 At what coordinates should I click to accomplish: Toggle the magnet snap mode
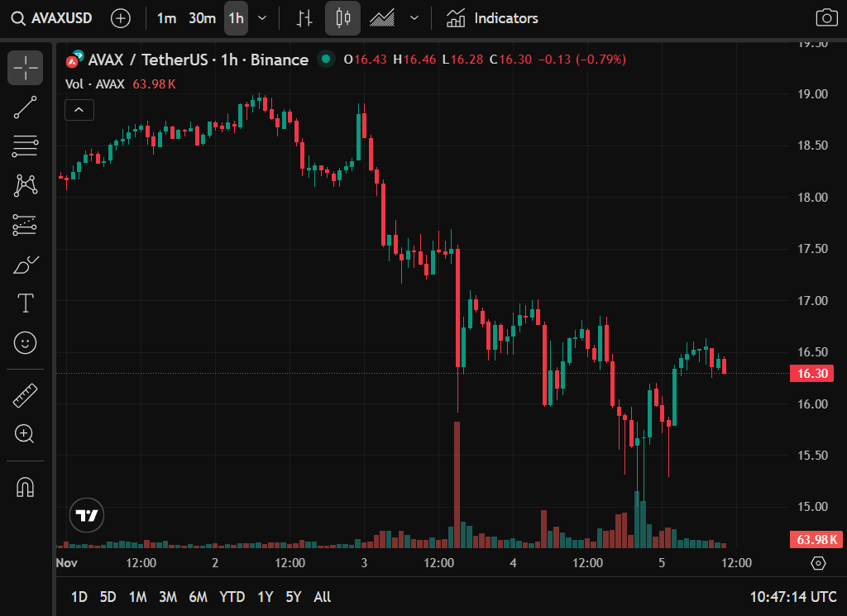click(25, 487)
